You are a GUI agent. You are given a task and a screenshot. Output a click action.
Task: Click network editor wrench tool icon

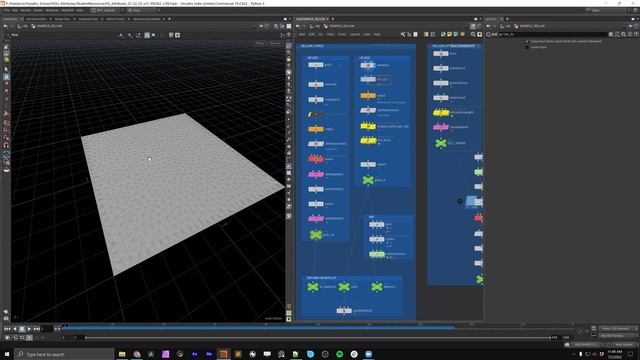point(402,35)
